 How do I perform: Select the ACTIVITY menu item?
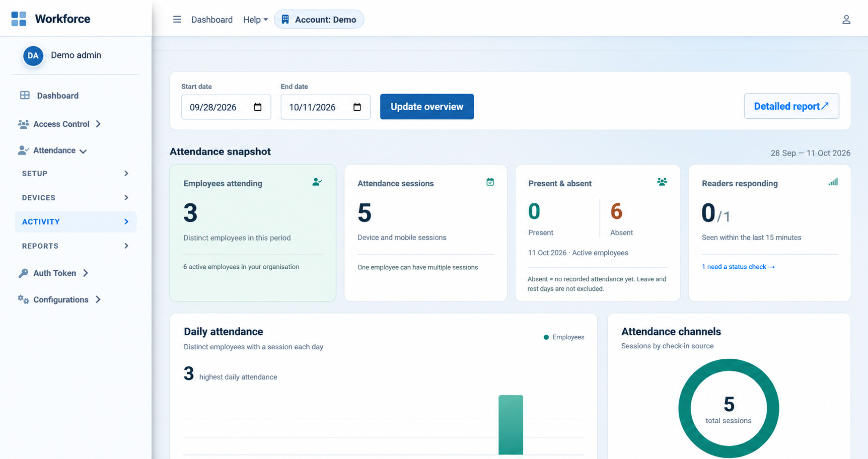pyautogui.click(x=76, y=221)
